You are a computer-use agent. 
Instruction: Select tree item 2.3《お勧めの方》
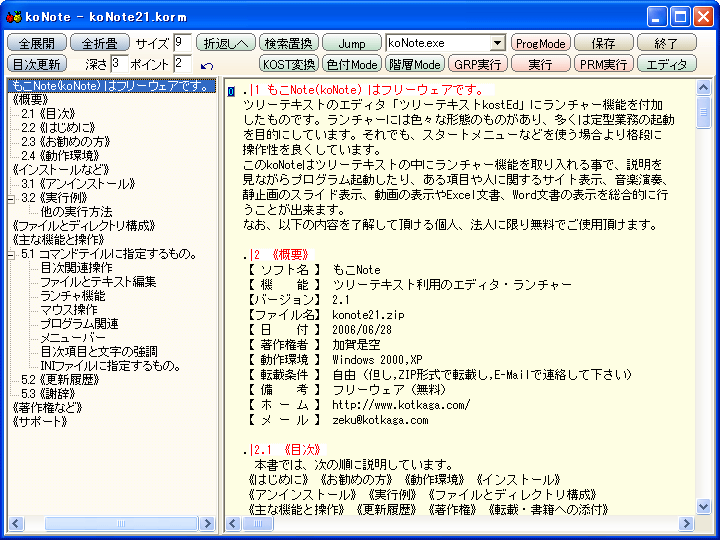click(66, 141)
